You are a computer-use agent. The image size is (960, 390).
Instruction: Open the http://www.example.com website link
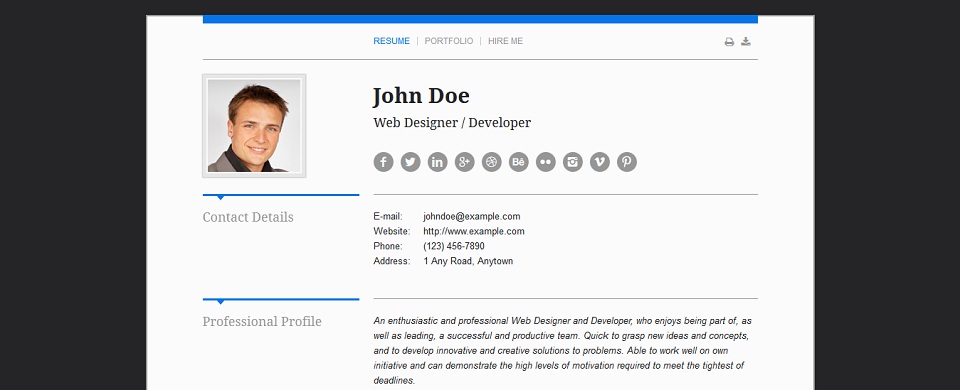[x=474, y=231]
